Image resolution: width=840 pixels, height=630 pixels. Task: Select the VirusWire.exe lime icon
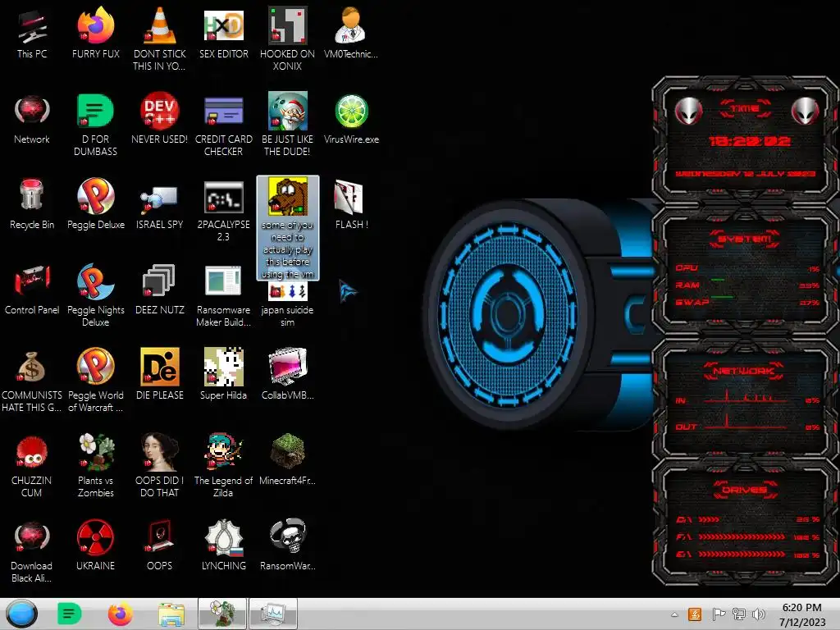(x=351, y=112)
